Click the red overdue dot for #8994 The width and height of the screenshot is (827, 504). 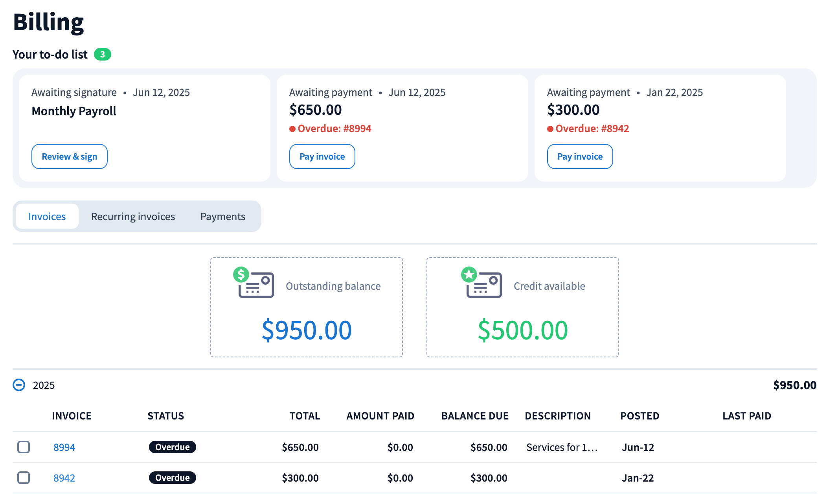click(292, 129)
